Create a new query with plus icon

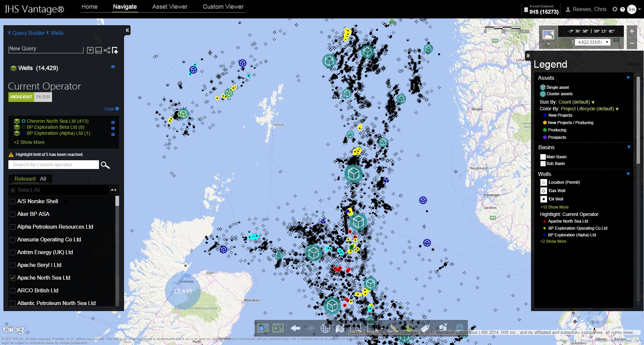click(x=115, y=50)
